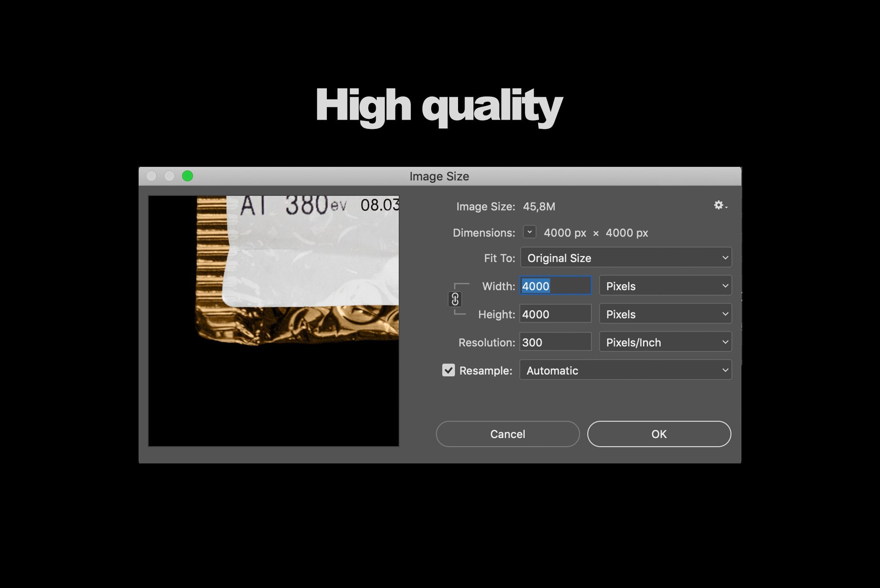The width and height of the screenshot is (880, 588).
Task: Click the Height input field
Action: point(555,314)
